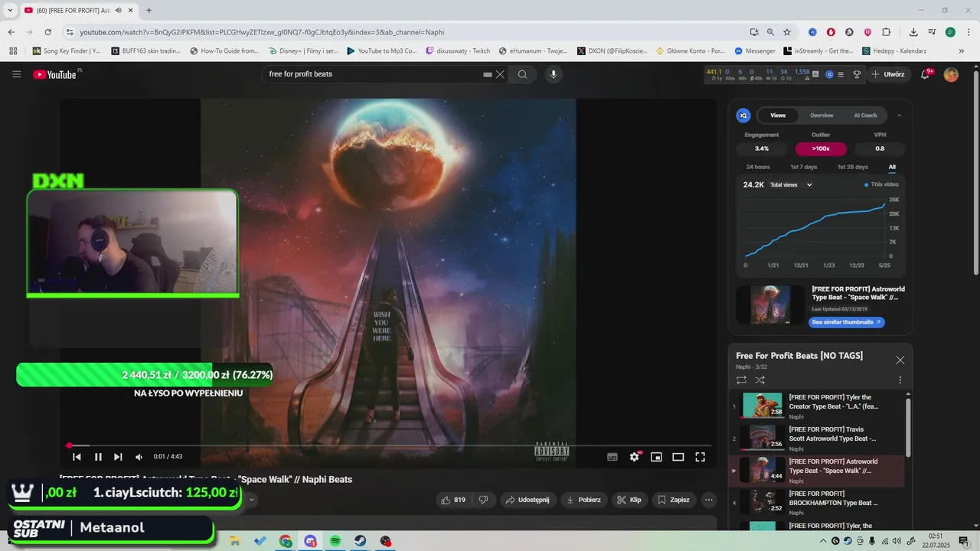This screenshot has width=980, height=551.
Task: Save the video with Zapisz
Action: tap(674, 500)
